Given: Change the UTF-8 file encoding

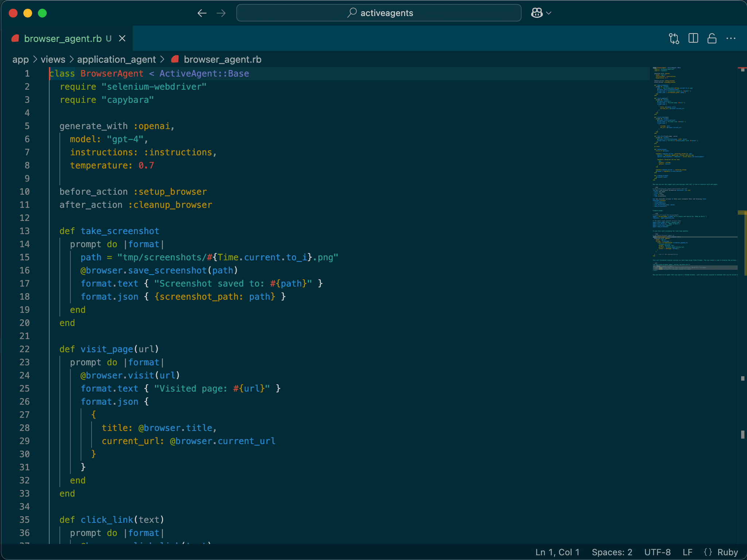Looking at the screenshot, I should 657,552.
